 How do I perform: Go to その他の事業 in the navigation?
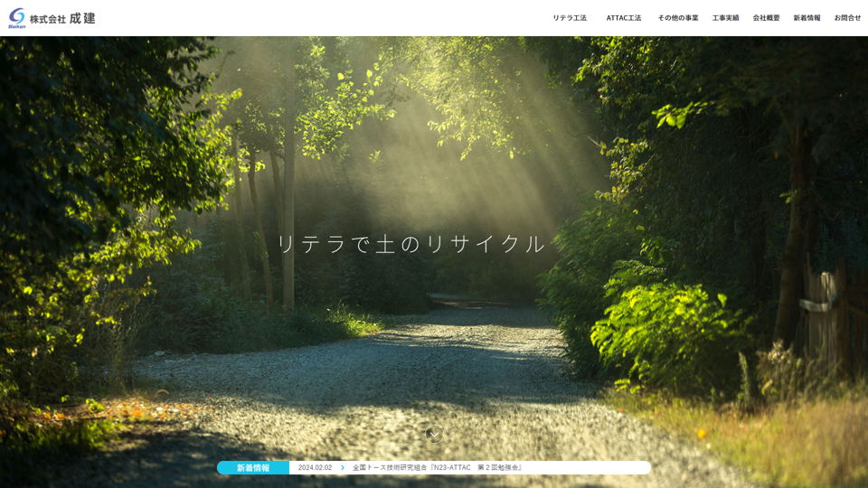678,18
